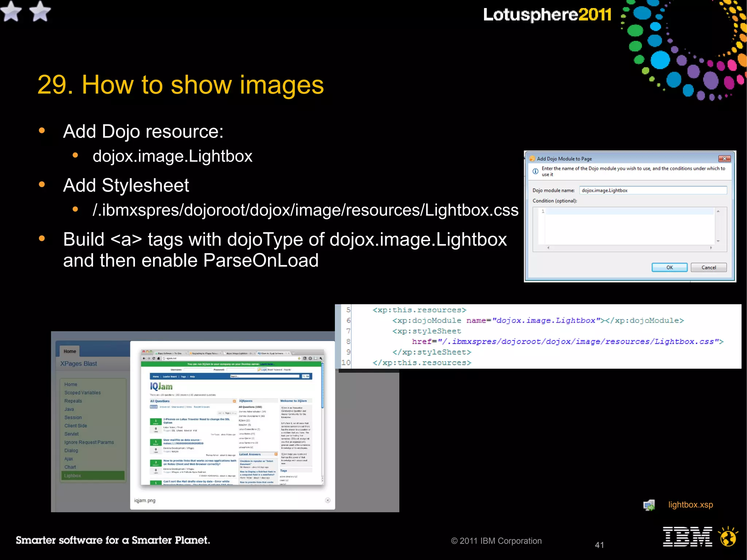This screenshot has height=560, width=747.
Task: Click the IQJam logo in the screenshot
Action: [161, 386]
